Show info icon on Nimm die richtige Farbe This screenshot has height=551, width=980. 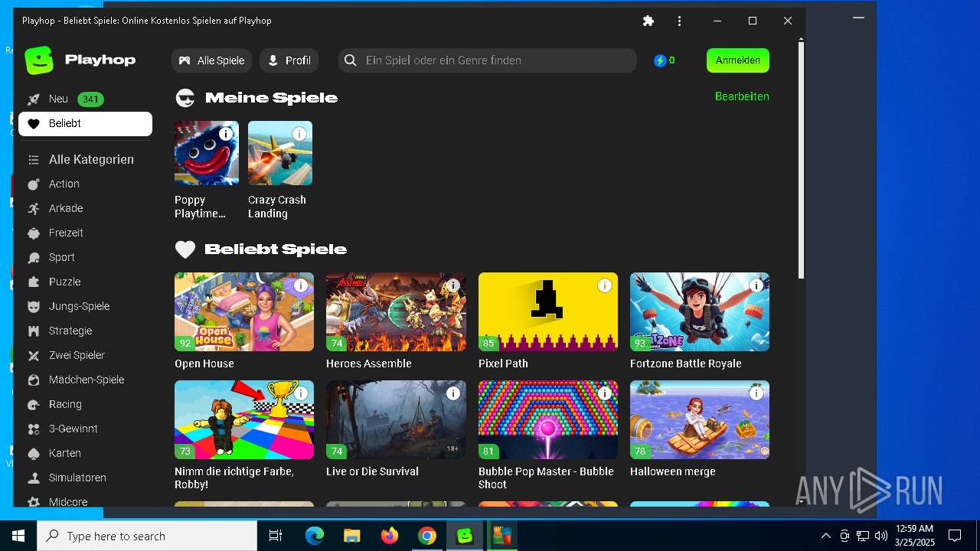click(301, 393)
